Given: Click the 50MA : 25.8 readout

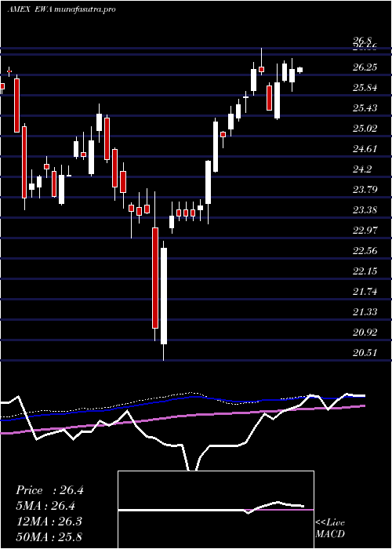Looking at the screenshot, I should (x=49, y=536).
